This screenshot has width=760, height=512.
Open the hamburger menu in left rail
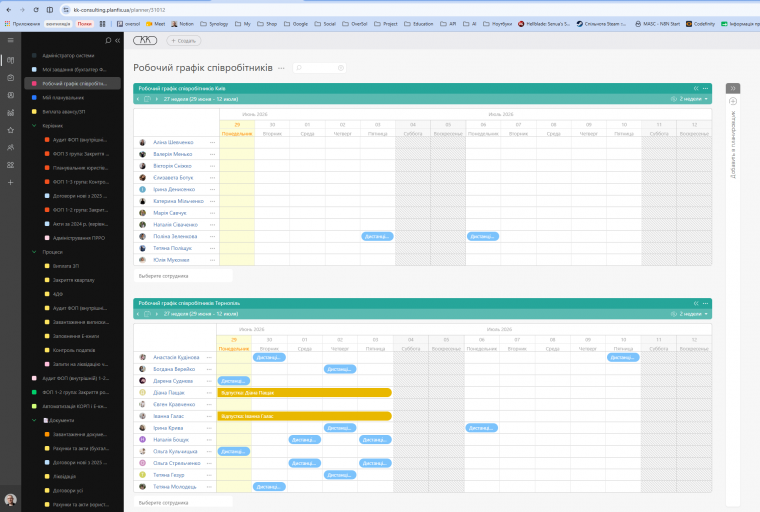[x=10, y=40]
